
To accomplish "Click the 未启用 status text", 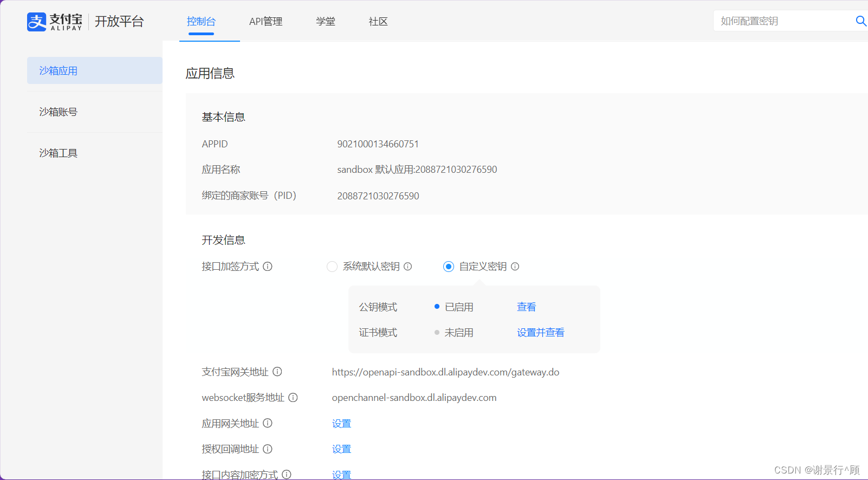I will (459, 333).
